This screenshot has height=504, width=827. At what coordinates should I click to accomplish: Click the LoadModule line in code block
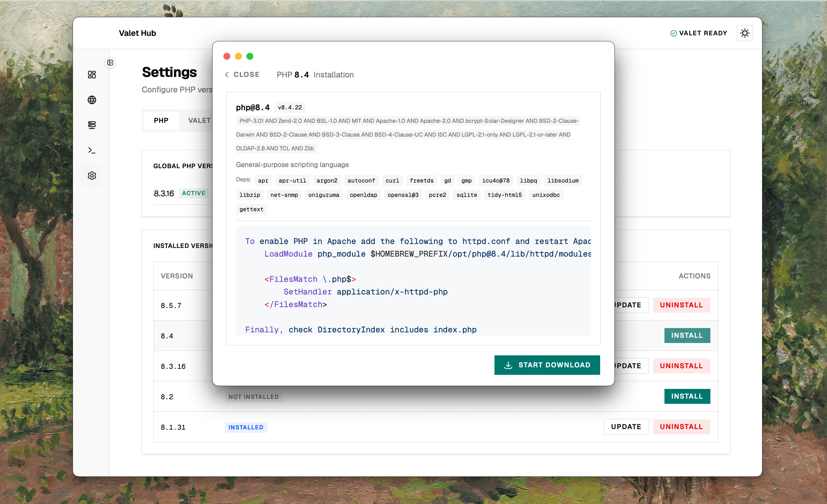[x=428, y=254]
